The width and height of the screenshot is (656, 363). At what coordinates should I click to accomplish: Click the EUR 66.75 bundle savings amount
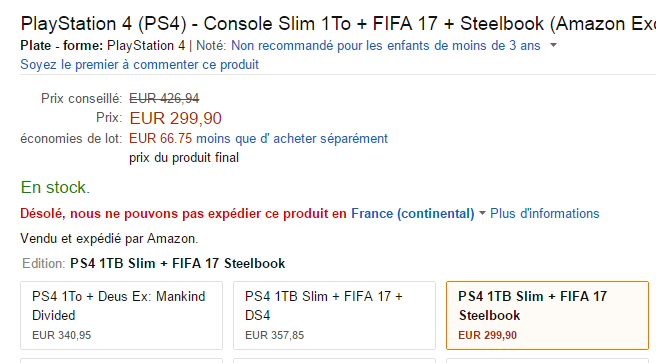161,138
